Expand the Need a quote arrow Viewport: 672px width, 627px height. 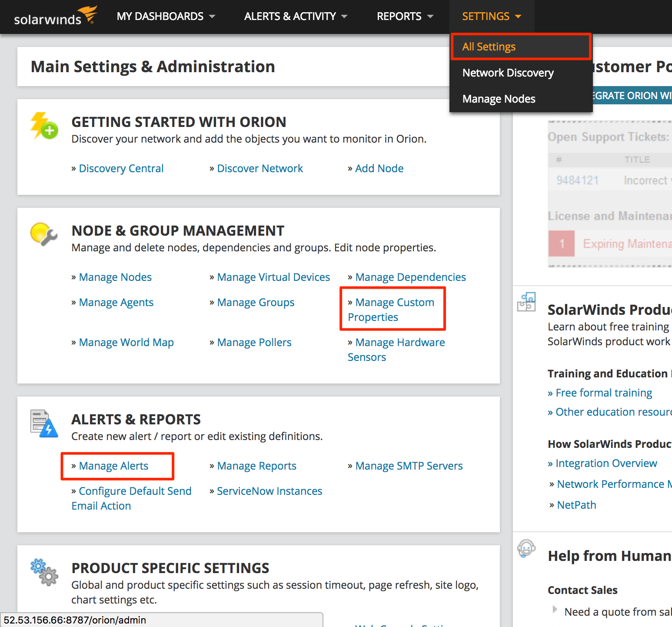pos(555,609)
